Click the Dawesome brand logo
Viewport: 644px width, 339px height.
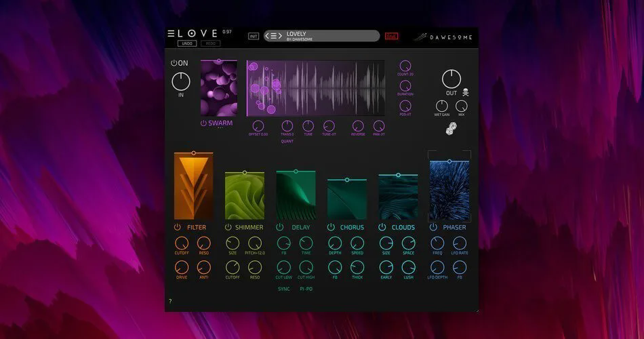tap(443, 37)
